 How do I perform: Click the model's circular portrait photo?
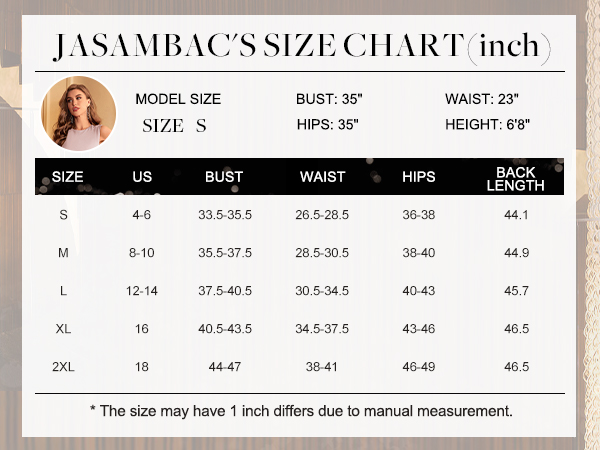[x=78, y=113]
